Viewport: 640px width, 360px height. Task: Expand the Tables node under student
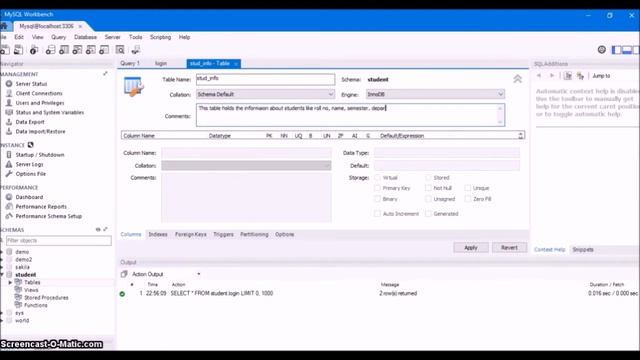10,282
